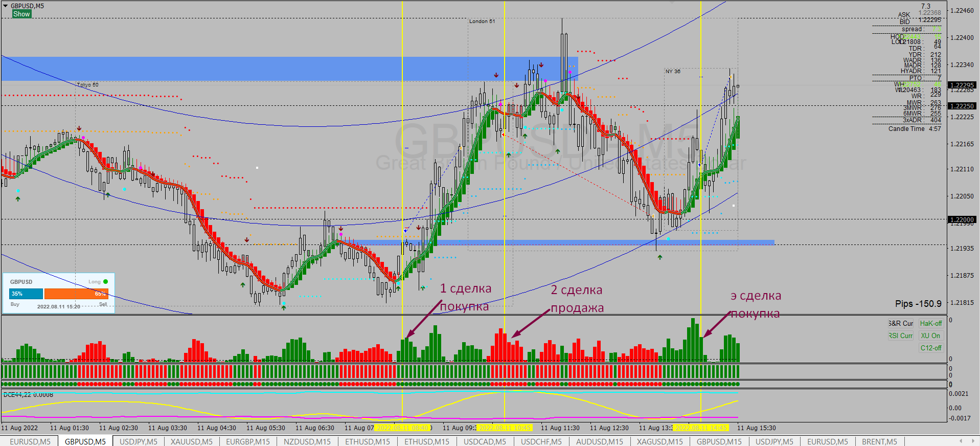Viewport: 980px width, 446px height.
Task: Open the BRENT,M5 chart tab
Action: tap(879, 441)
